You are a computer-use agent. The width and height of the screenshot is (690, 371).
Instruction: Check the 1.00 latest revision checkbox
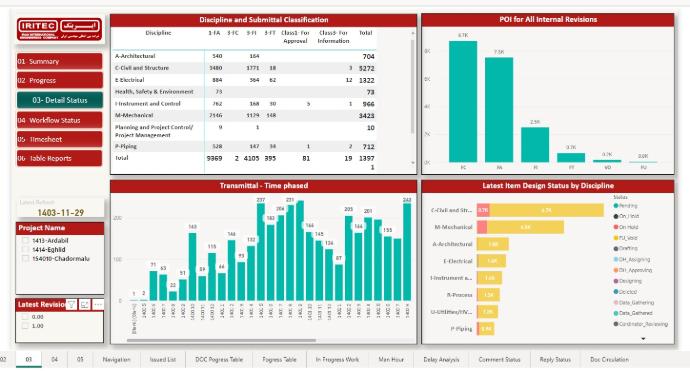pyautogui.click(x=25, y=326)
